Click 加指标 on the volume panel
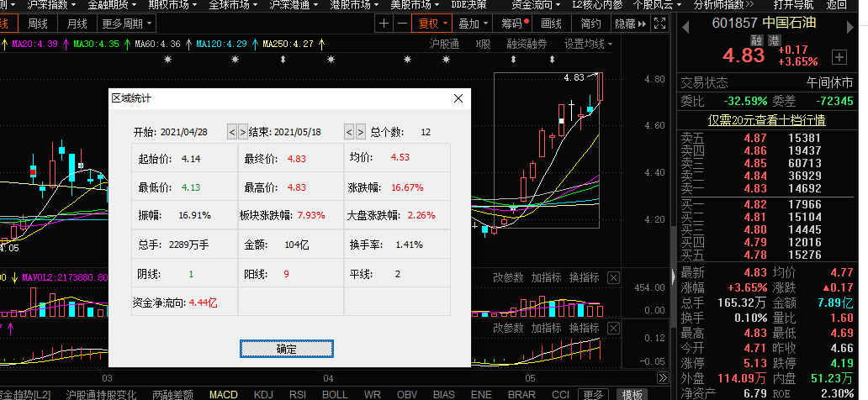The width and height of the screenshot is (868, 400). [546, 278]
